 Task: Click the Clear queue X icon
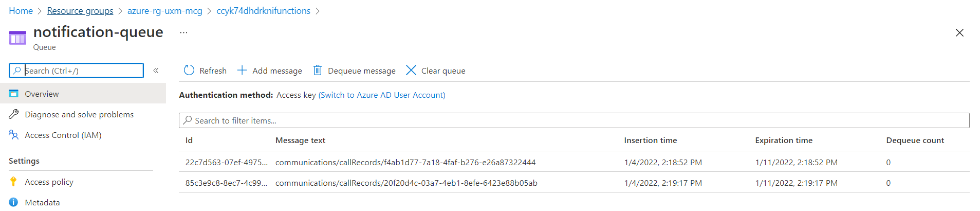pos(411,71)
